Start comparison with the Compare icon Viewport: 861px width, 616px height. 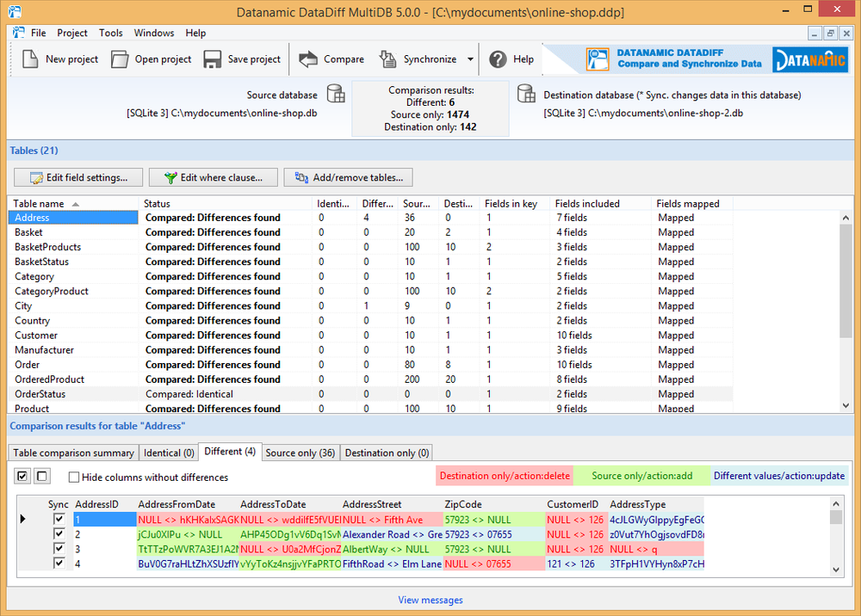click(308, 59)
